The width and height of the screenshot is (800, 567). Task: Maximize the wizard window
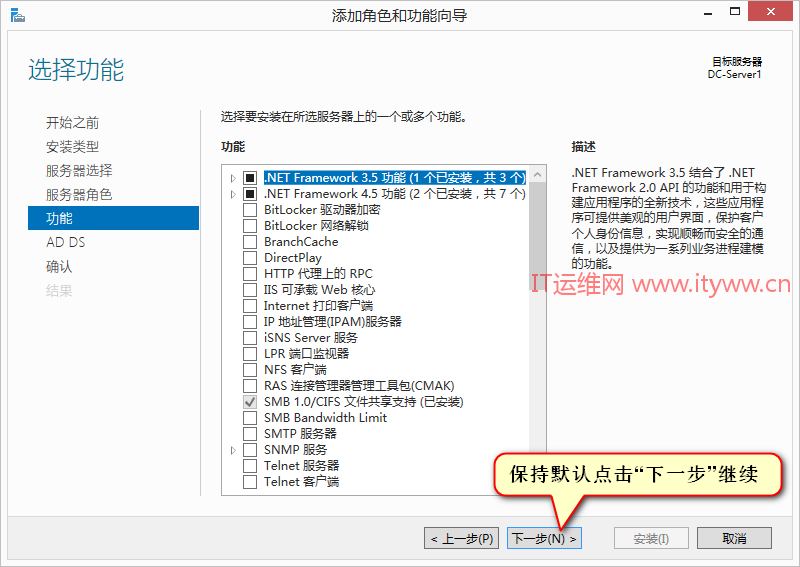tap(735, 11)
